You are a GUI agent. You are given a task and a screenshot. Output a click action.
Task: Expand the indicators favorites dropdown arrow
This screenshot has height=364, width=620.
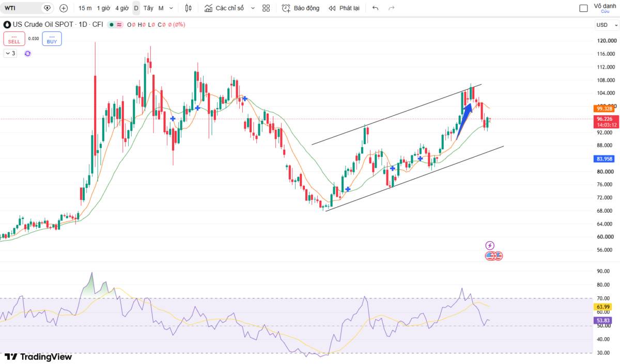(253, 8)
